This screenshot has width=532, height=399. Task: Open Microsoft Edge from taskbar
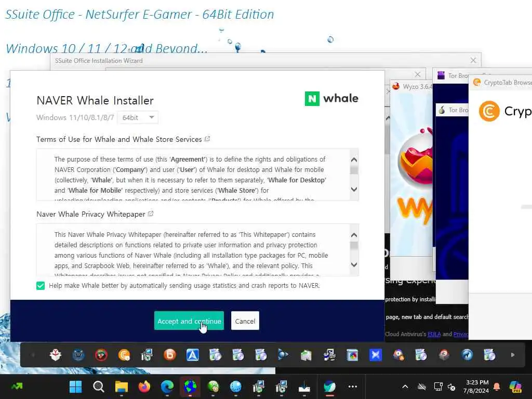pos(167,387)
